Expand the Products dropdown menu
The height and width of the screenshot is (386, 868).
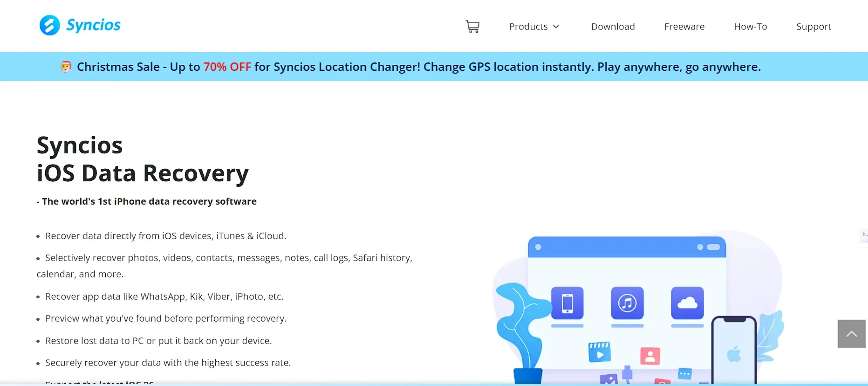pos(534,27)
